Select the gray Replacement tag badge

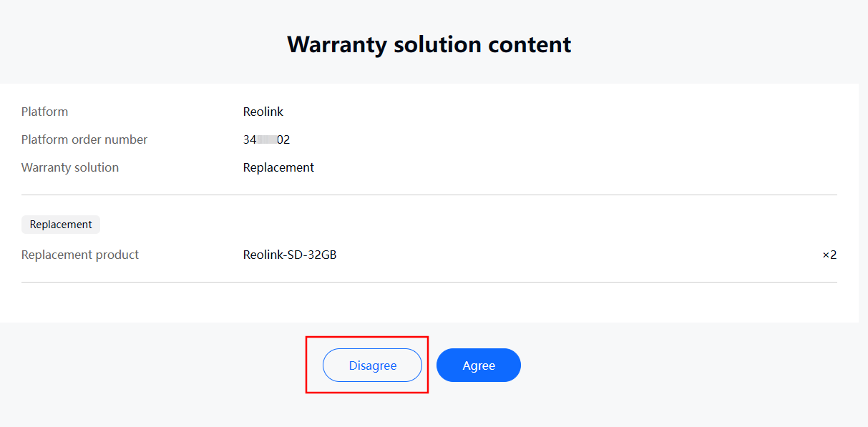61,225
